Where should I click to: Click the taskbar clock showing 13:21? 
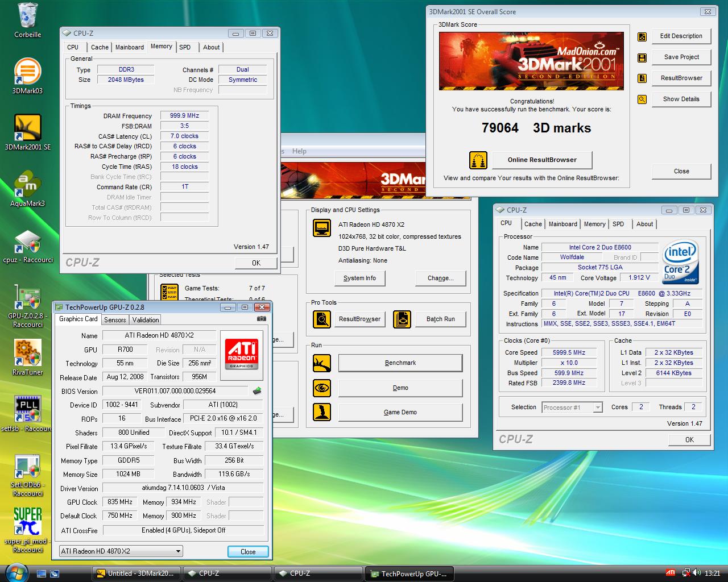[712, 573]
